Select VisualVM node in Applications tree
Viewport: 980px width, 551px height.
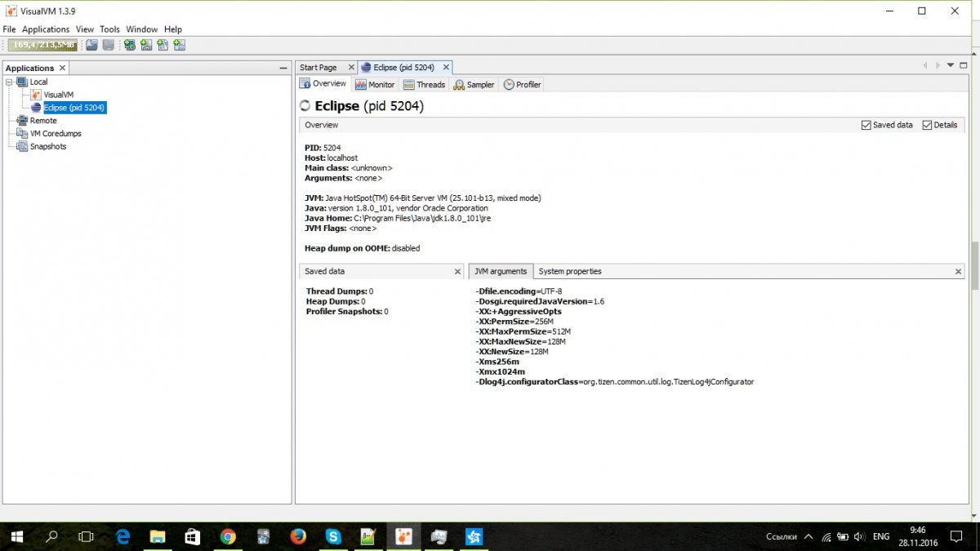coord(58,95)
